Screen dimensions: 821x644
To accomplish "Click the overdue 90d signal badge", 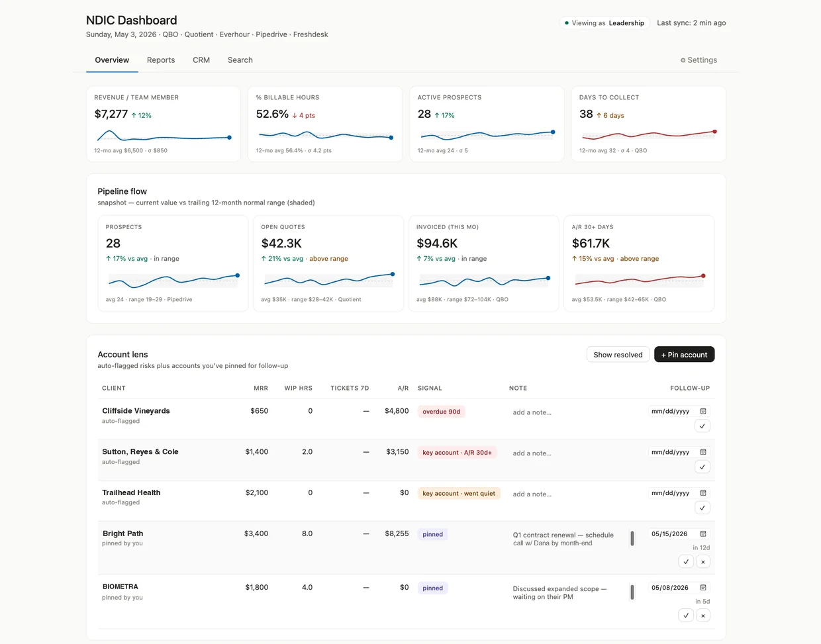I will (442, 412).
